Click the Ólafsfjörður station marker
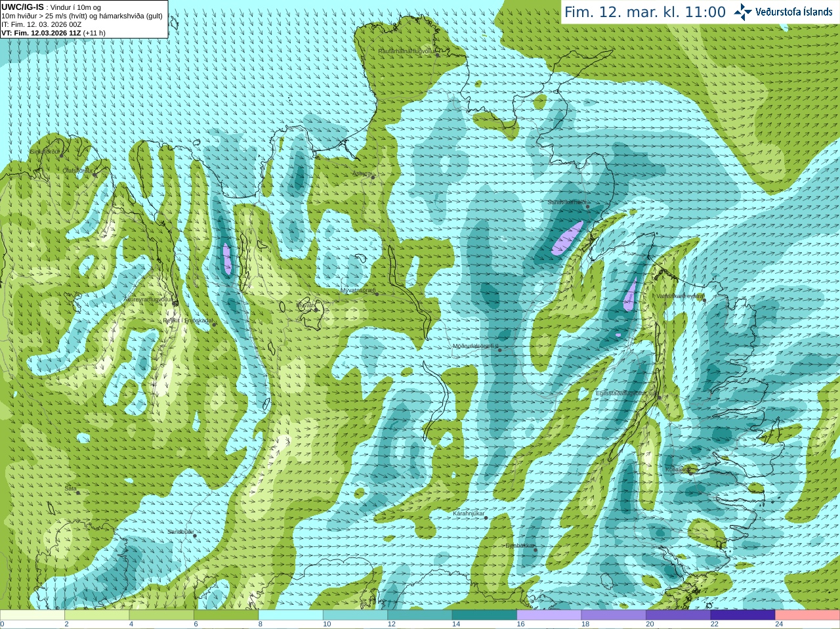This screenshot has width=840, height=629. click(94, 175)
